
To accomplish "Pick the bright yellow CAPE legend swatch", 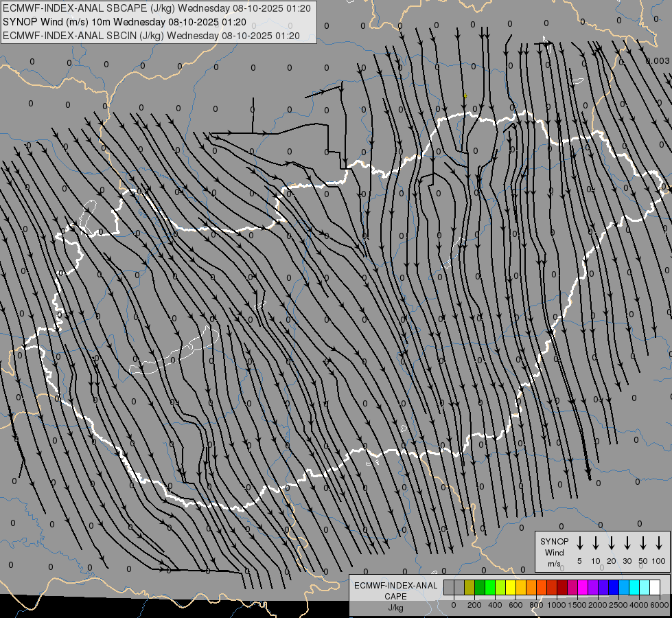I will tap(511, 587).
